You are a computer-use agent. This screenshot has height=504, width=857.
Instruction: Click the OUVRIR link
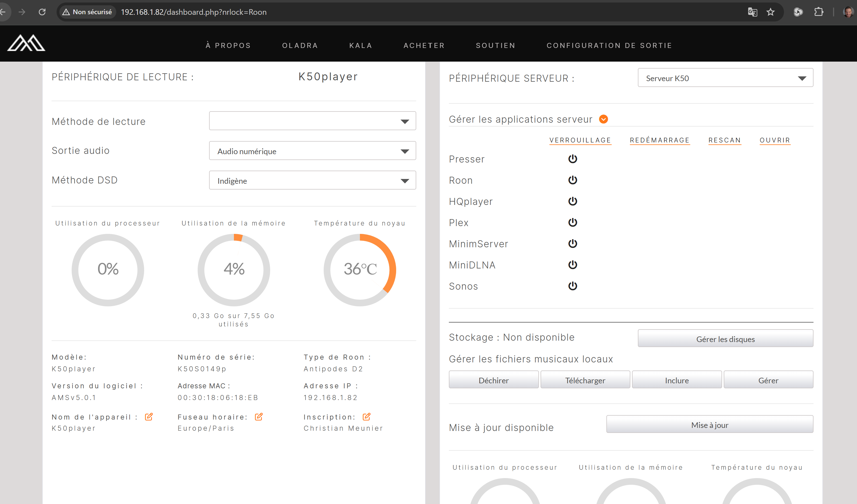pyautogui.click(x=775, y=140)
